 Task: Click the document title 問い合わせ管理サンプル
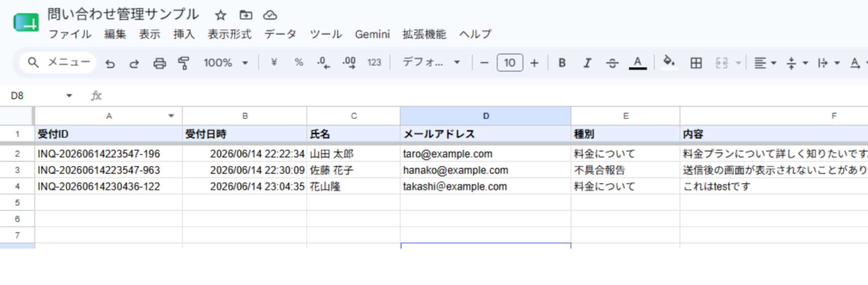pos(123,15)
